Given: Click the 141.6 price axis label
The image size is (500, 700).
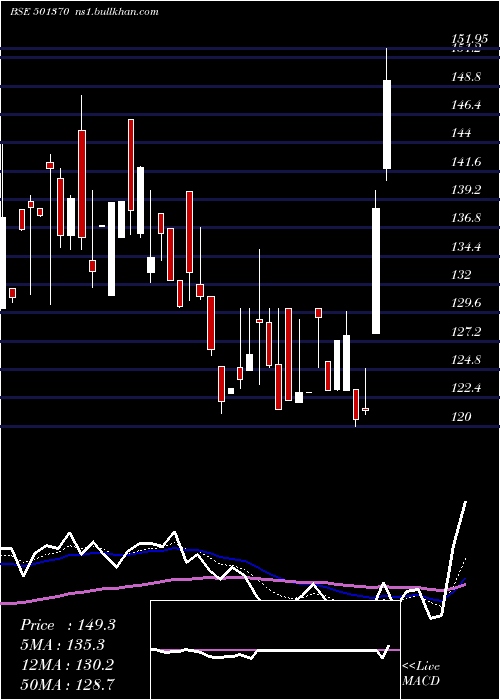Looking at the screenshot, I should 466,162.
